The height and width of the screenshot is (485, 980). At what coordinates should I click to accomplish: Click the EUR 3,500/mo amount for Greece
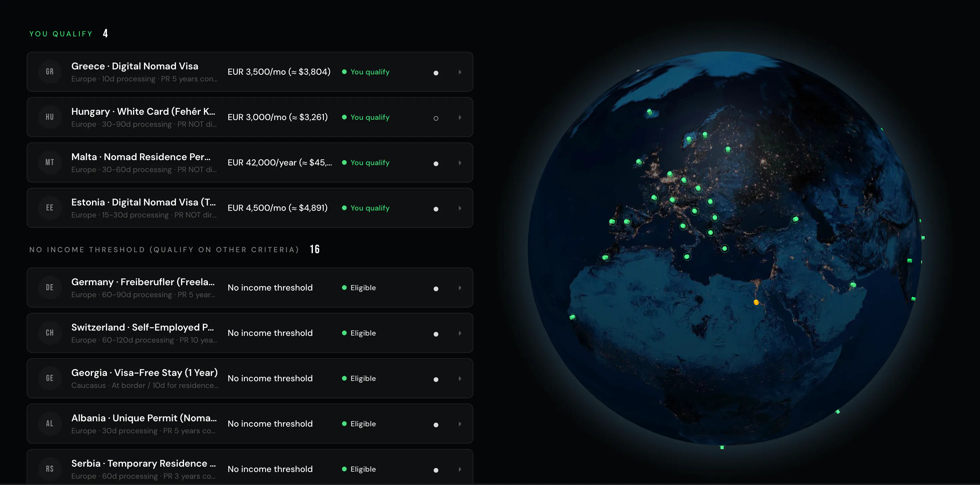tap(279, 72)
